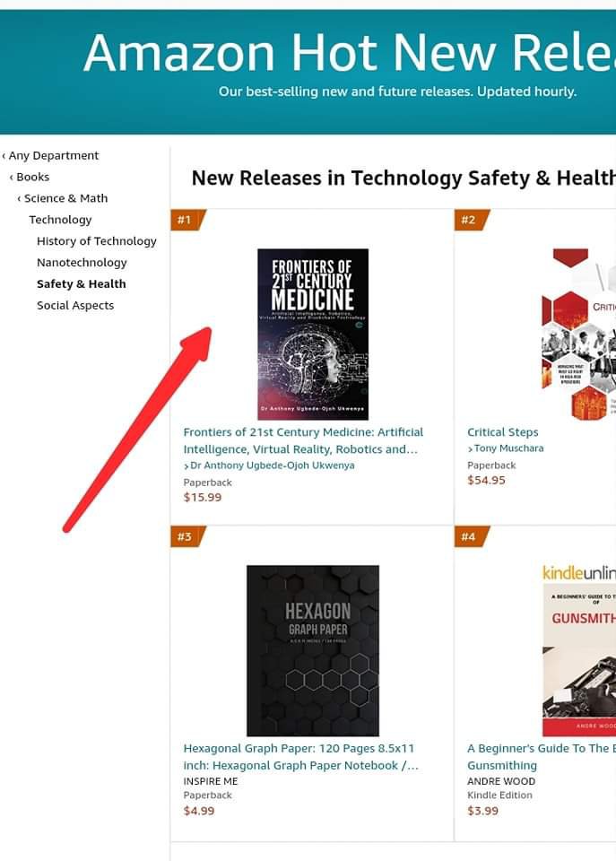616x861 pixels.
Task: Click the #1 rank badge
Action: (x=187, y=221)
